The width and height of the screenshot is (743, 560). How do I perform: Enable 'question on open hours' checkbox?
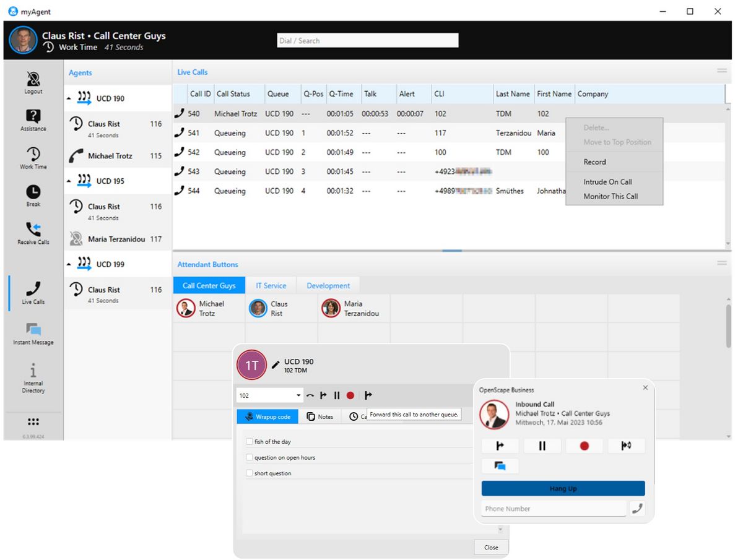pyautogui.click(x=250, y=457)
